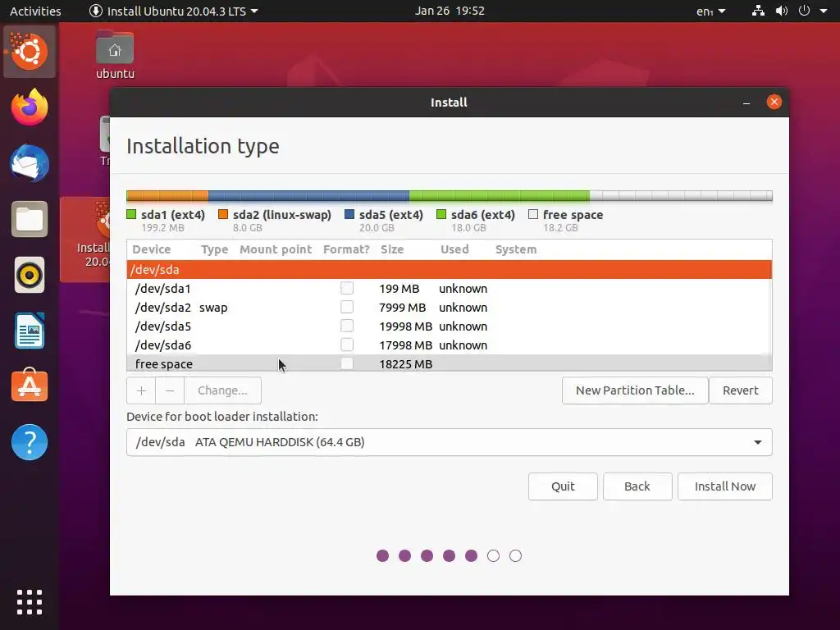Open the Install Ubuntu 20.04.3 LTS app menu

click(173, 11)
